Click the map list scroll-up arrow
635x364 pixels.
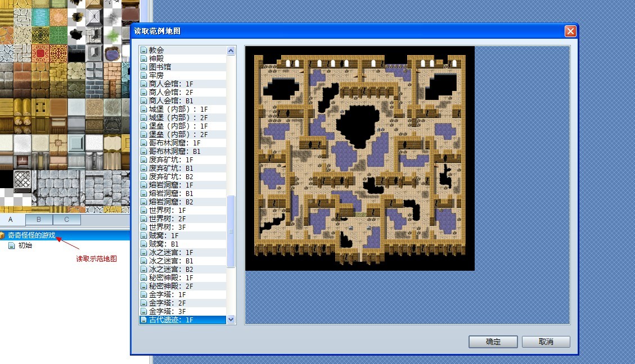[231, 51]
